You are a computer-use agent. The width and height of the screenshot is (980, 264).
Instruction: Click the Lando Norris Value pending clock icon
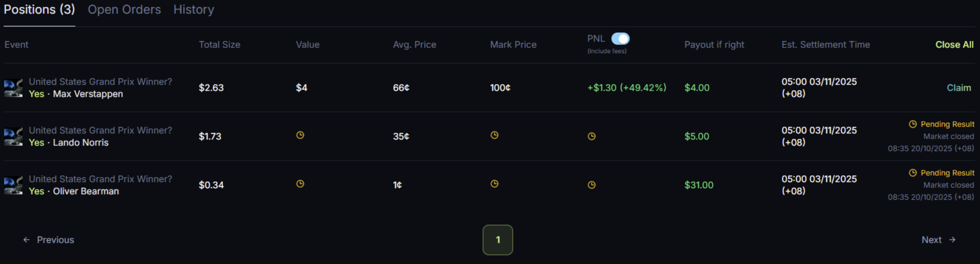300,135
